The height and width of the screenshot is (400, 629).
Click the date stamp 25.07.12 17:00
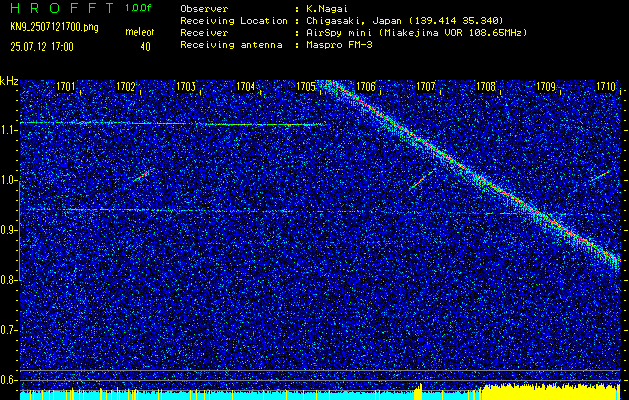point(42,47)
